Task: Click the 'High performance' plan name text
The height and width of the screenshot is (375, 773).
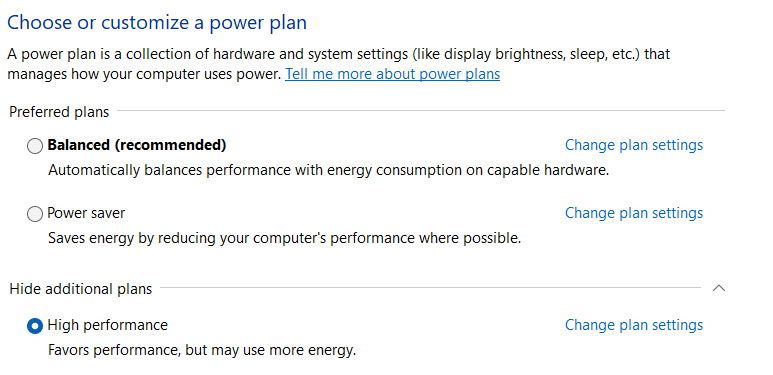Action: [107, 325]
